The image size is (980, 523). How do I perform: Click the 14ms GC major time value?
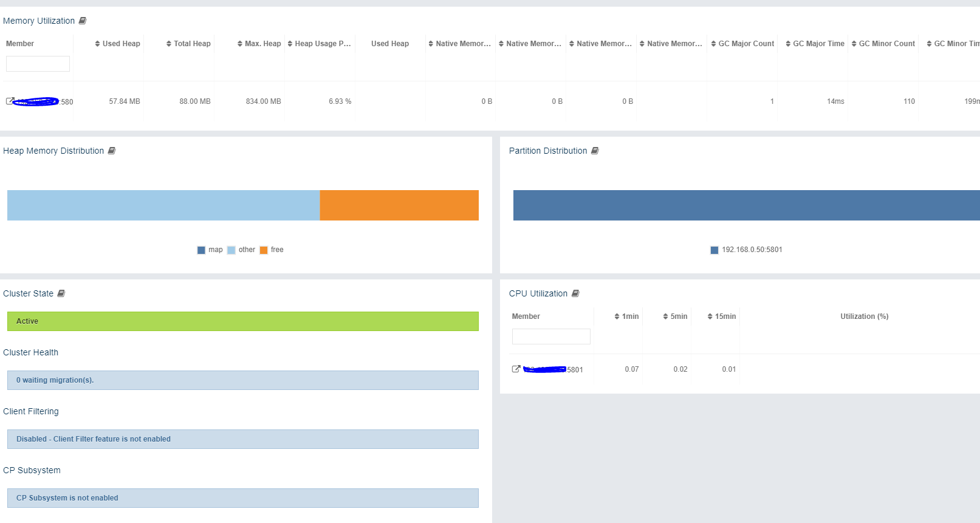coord(835,101)
